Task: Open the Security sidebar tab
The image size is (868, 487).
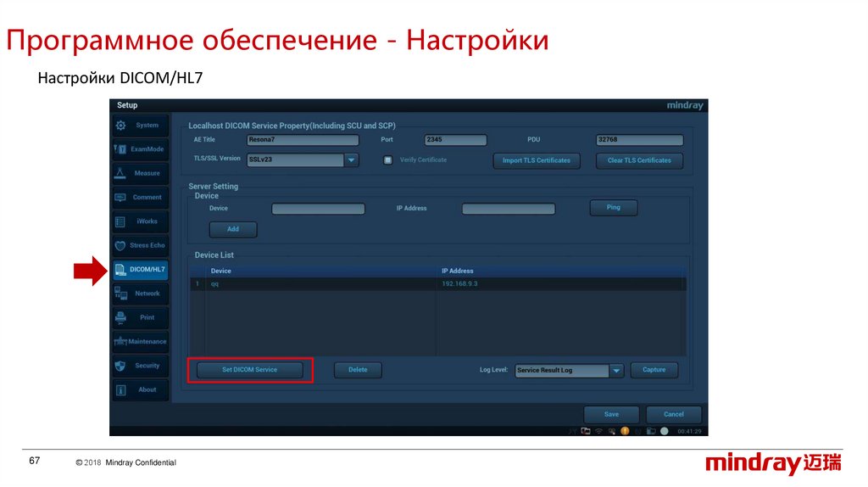Action: coord(141,366)
